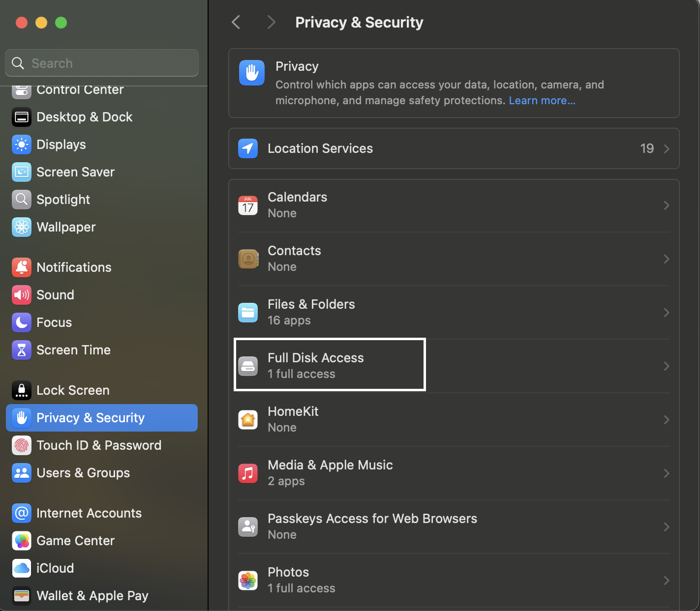Viewport: 700px width, 611px height.
Task: Click the Contacts book icon
Action: tap(248, 259)
